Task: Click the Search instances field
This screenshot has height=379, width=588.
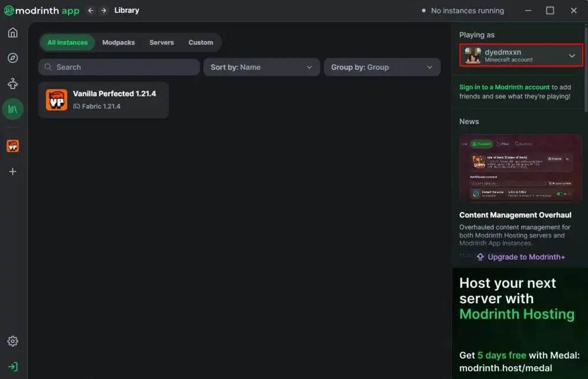Action: click(x=118, y=67)
